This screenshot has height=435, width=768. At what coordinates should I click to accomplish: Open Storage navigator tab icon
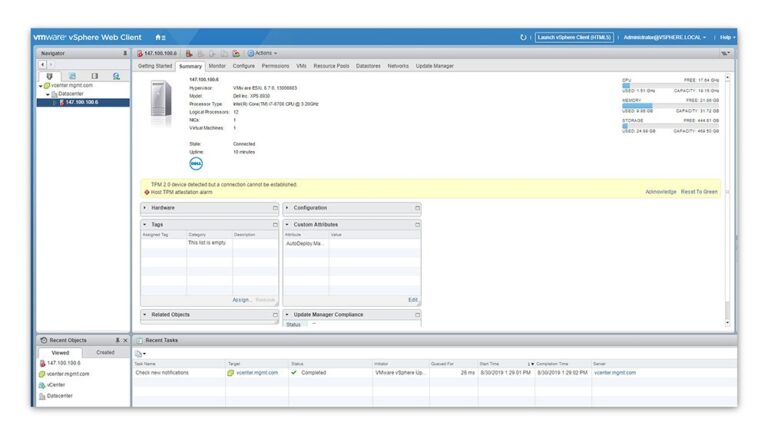(x=94, y=76)
